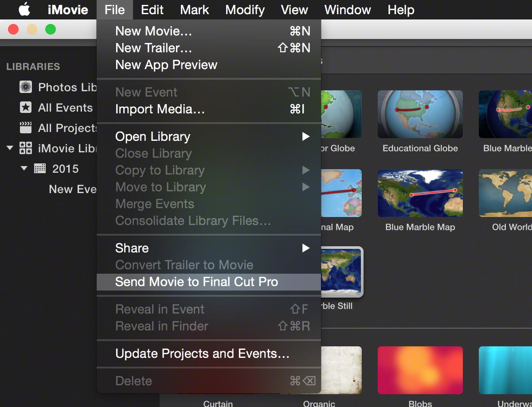
Task: Choose Update Projects and Events…
Action: pyautogui.click(x=209, y=353)
